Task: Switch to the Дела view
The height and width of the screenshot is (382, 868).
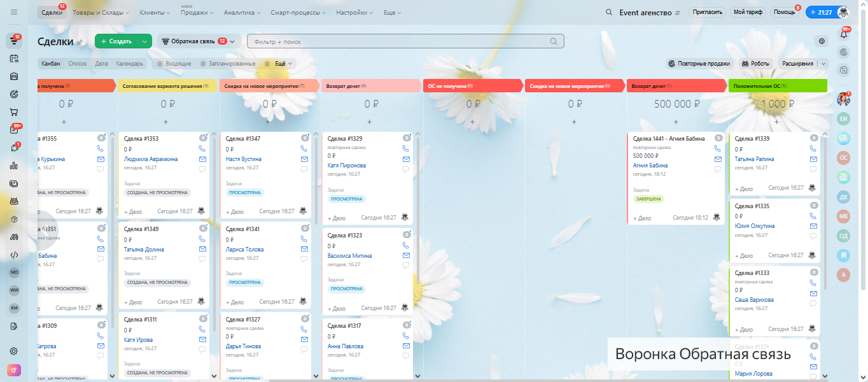Action: [101, 64]
